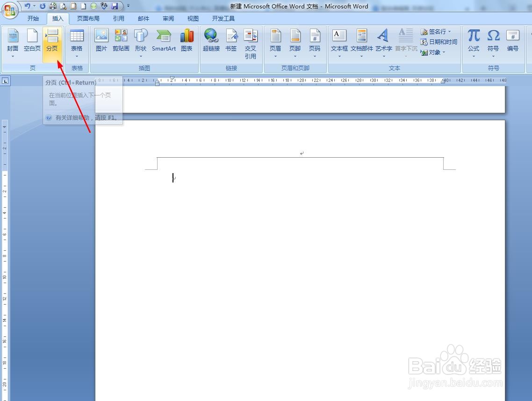Open the 表格 table dropdown
Image resolution: width=532 pixels, height=401 pixels.
[x=77, y=44]
